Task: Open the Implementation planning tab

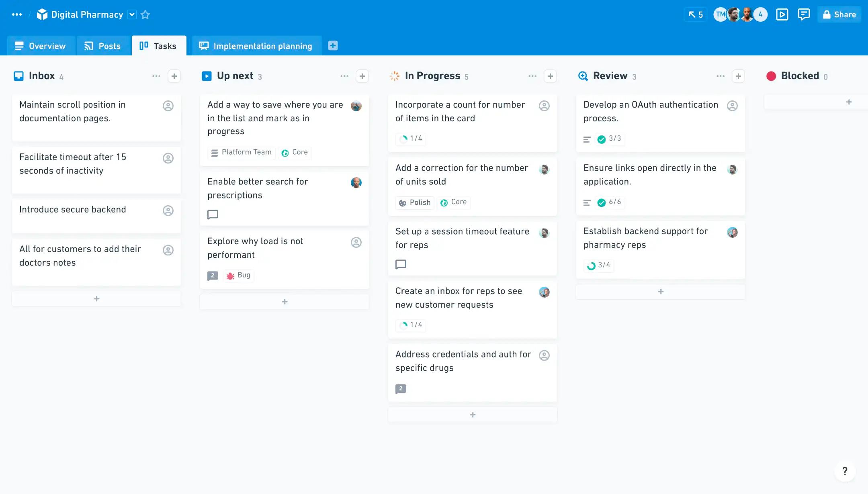Action: click(x=256, y=46)
